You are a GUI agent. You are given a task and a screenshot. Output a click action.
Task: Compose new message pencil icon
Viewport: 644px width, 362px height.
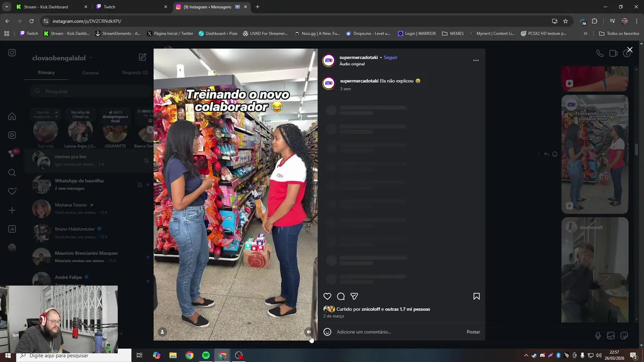coord(142,57)
